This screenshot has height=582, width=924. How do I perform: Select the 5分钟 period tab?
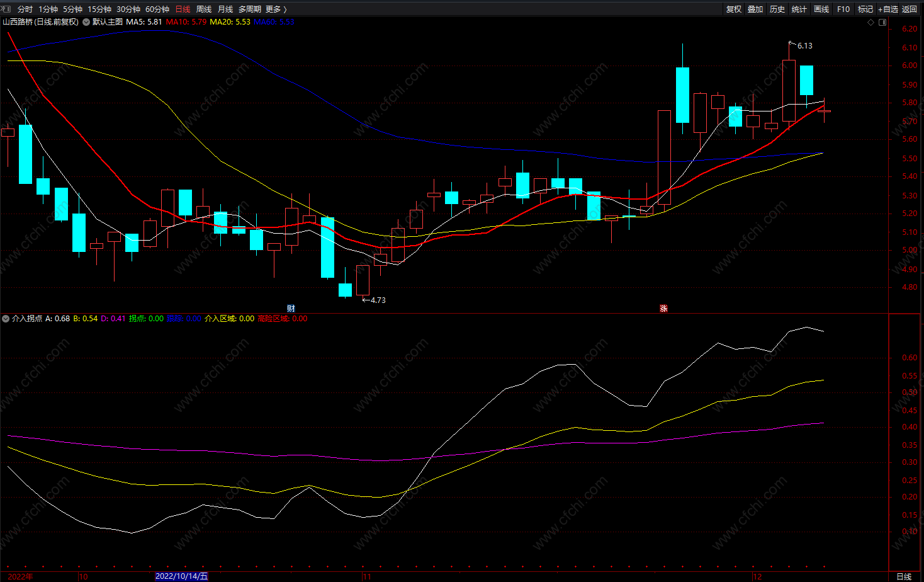click(x=73, y=9)
